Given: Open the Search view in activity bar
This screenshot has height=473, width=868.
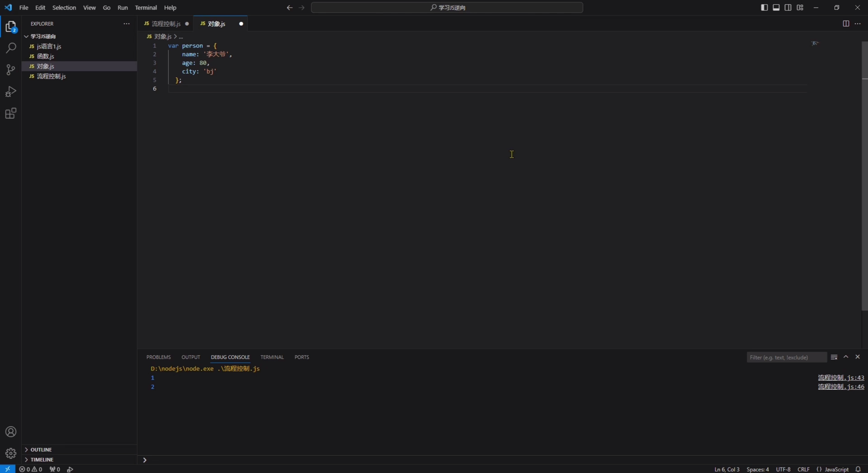Looking at the screenshot, I should click(11, 48).
